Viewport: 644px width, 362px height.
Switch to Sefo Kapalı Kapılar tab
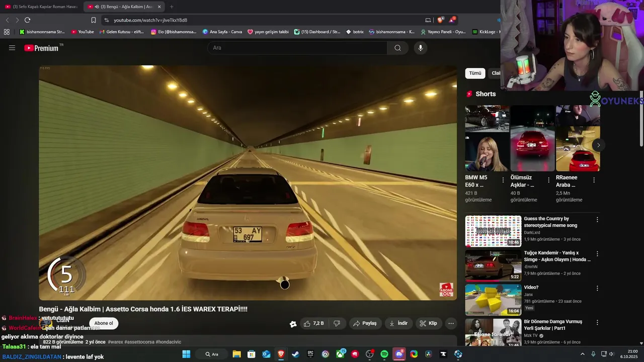point(41,7)
